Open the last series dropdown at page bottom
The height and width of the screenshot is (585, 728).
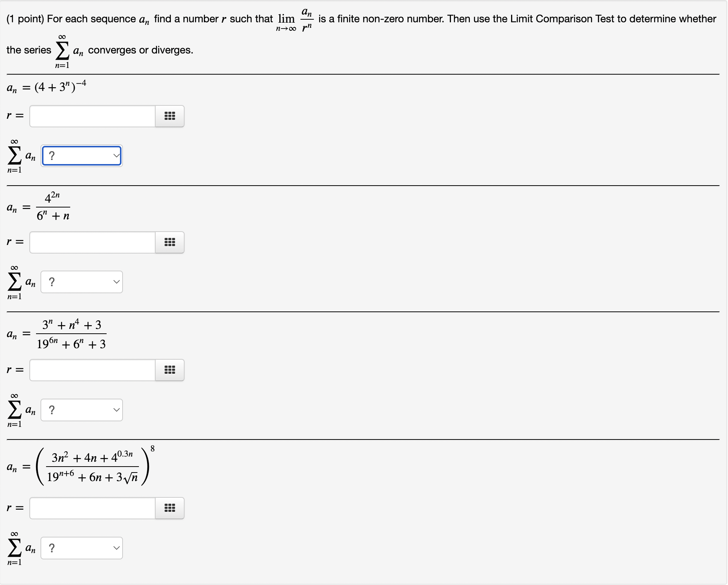coord(81,548)
